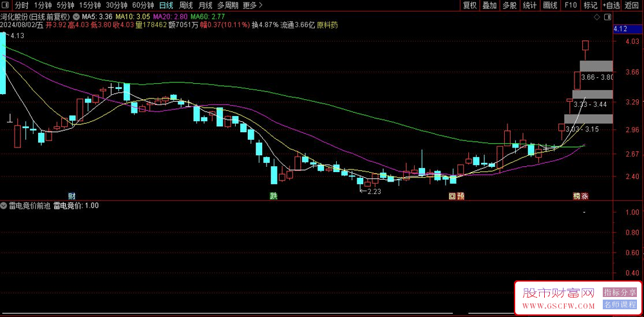Screen dimensions: 644x317
Task: Click the 财 marker on the timeline
Action: coord(71,195)
